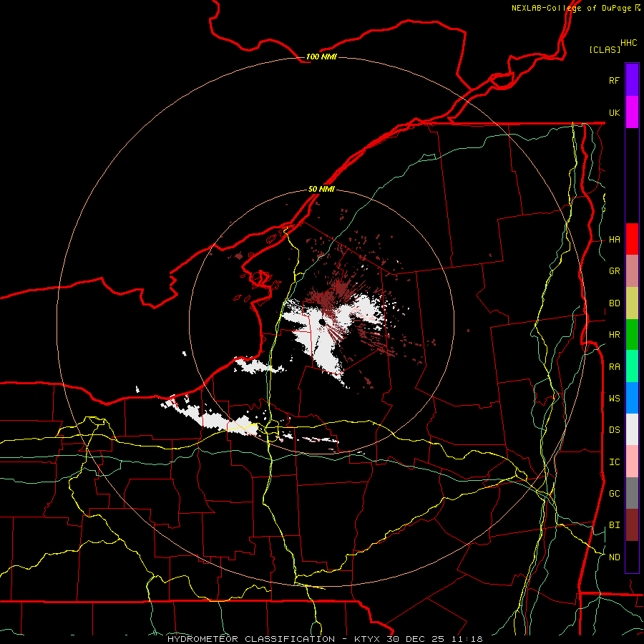Click the 'BI' legend label
Viewport: 644px width, 644px height.
click(614, 525)
